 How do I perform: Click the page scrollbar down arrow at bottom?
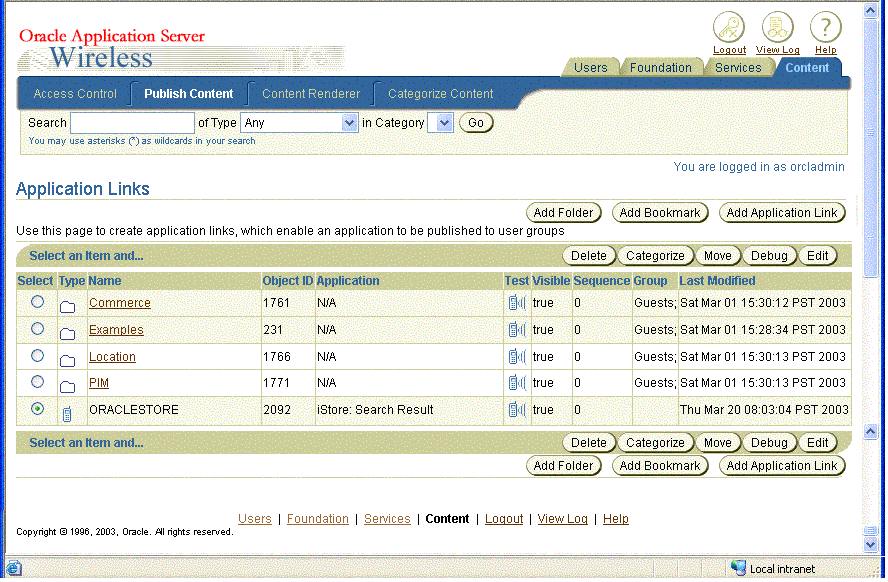pyautogui.click(x=870, y=545)
